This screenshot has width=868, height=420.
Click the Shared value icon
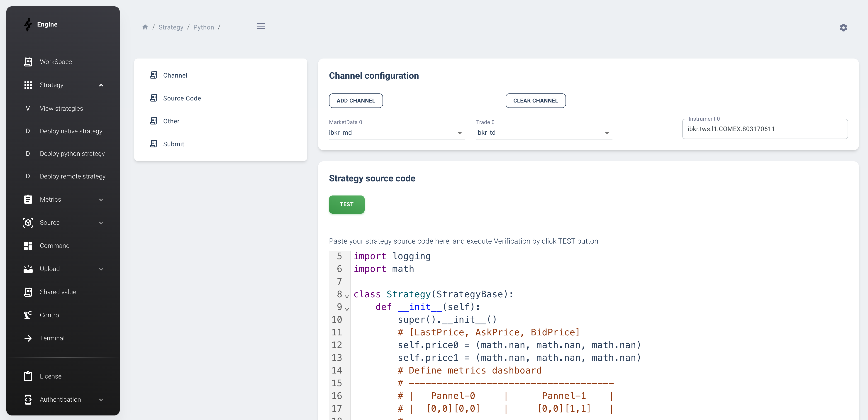[x=28, y=292]
